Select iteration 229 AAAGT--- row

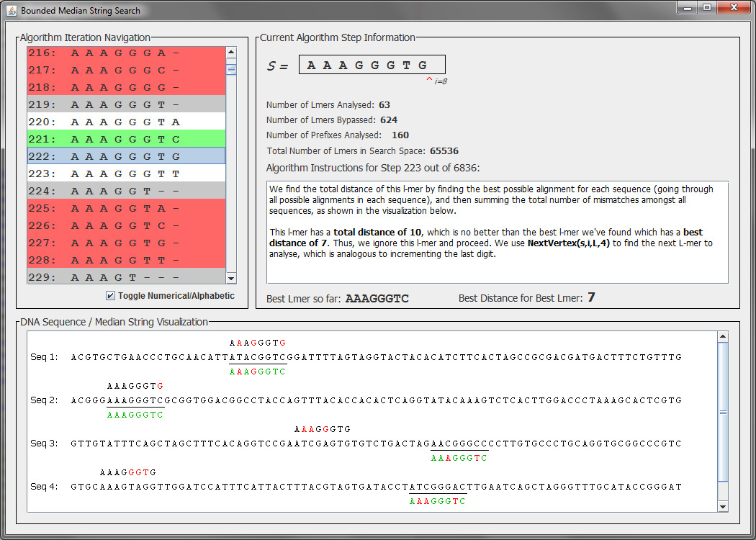126,276
